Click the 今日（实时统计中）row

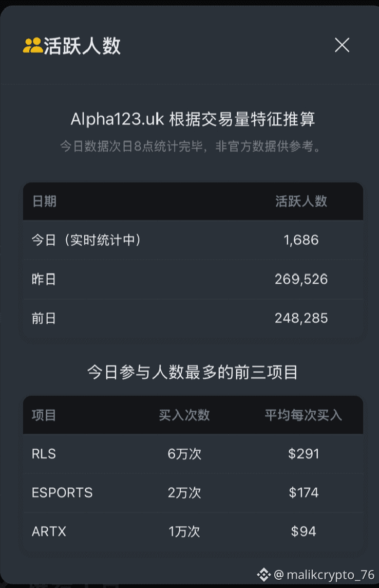click(x=193, y=240)
